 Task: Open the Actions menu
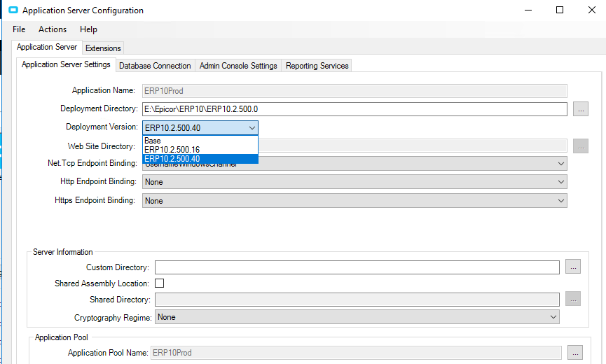[53, 29]
